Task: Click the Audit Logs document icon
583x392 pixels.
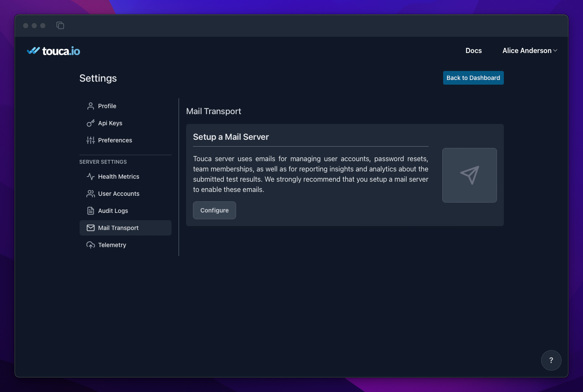Action: (91, 211)
